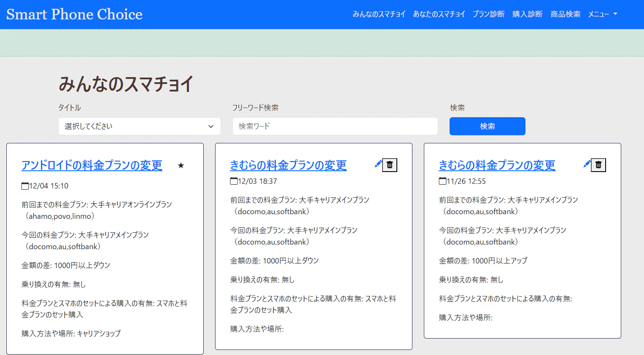The width and height of the screenshot is (644, 355).
Task: Click calendar icon beside 12/04 15:10
Action: pyautogui.click(x=25, y=186)
